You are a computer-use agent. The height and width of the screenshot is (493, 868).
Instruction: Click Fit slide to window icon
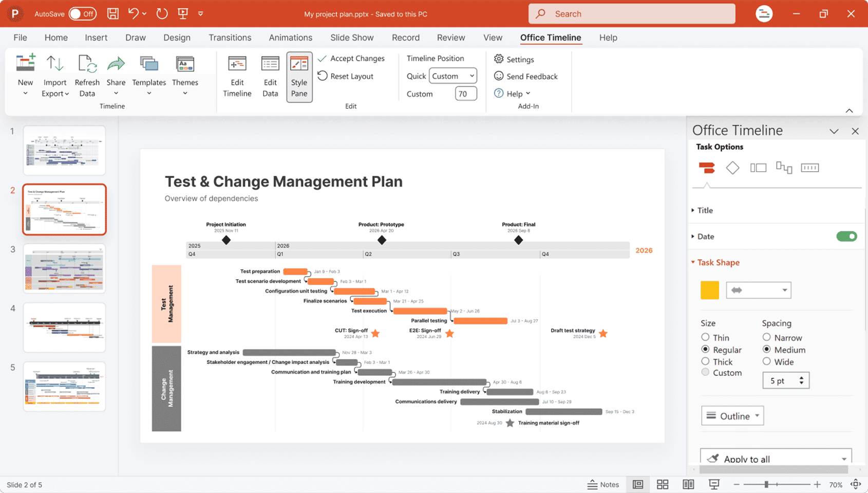[856, 484]
